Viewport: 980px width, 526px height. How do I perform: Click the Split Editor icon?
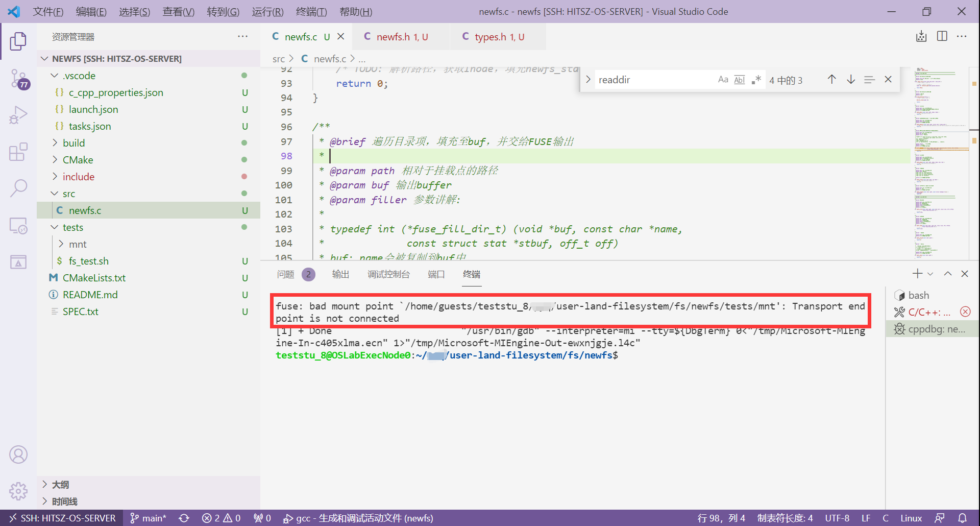(x=942, y=36)
